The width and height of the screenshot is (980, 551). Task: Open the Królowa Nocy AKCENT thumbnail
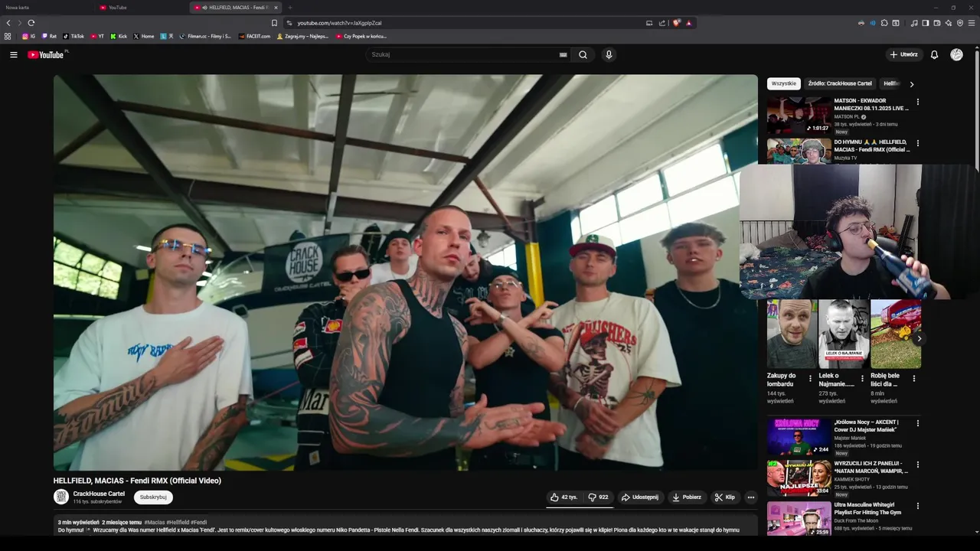coord(799,436)
